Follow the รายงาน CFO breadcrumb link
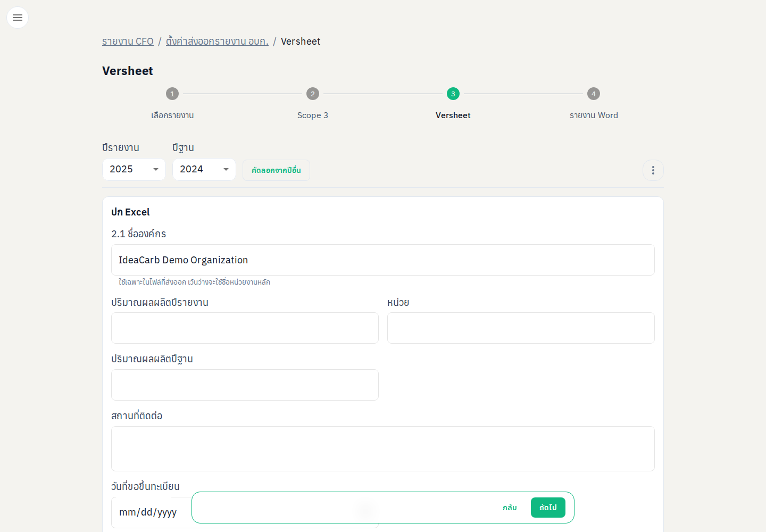The height and width of the screenshot is (532, 766). (128, 41)
